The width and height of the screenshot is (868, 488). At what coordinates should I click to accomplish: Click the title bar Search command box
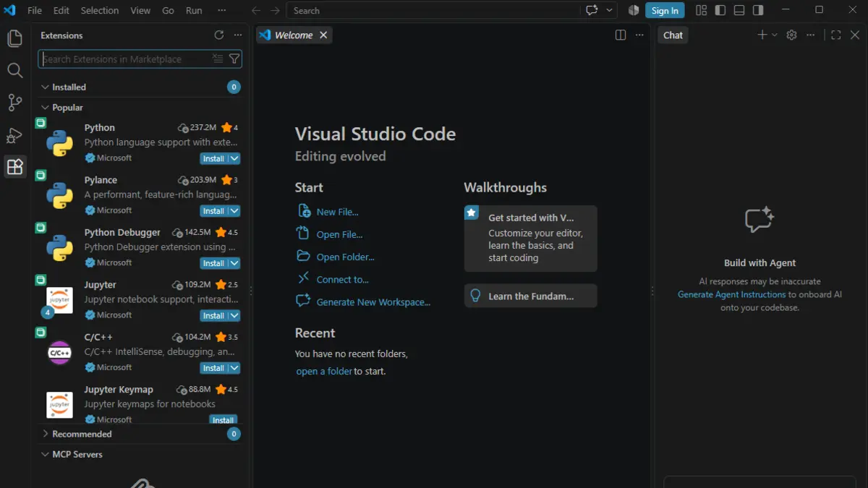(433, 10)
